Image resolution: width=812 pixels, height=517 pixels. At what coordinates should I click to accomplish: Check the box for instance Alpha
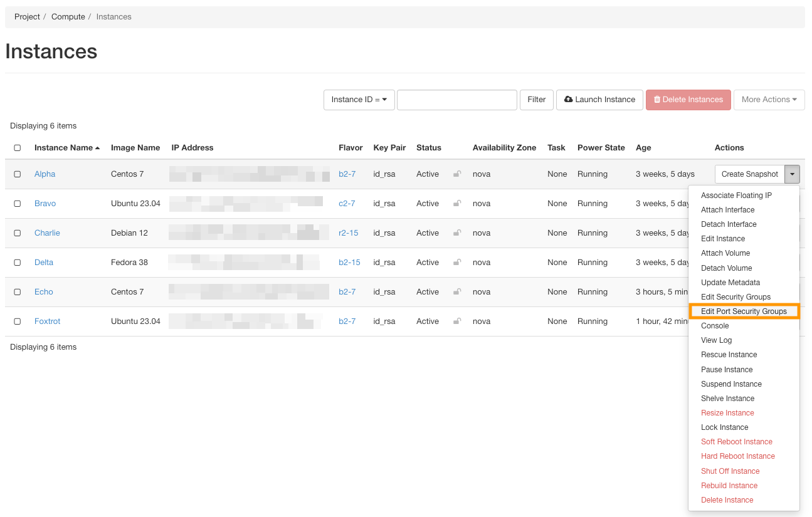[x=18, y=174]
